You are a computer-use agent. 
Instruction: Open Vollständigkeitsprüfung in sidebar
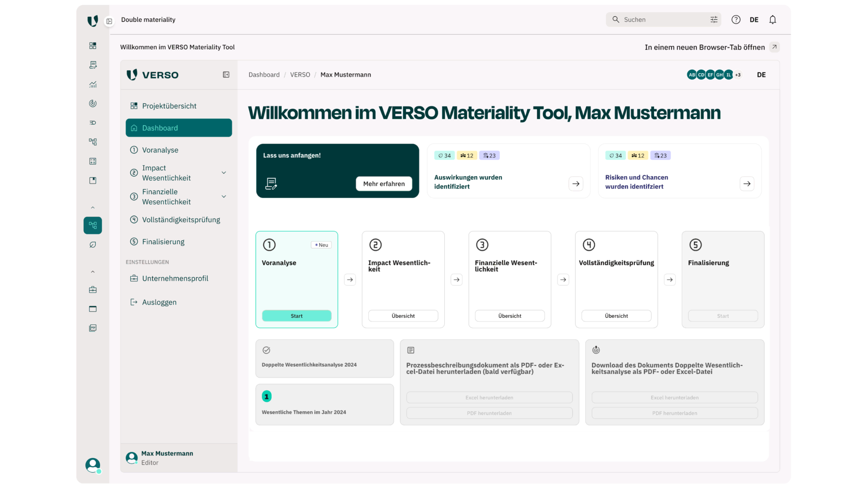coord(179,219)
